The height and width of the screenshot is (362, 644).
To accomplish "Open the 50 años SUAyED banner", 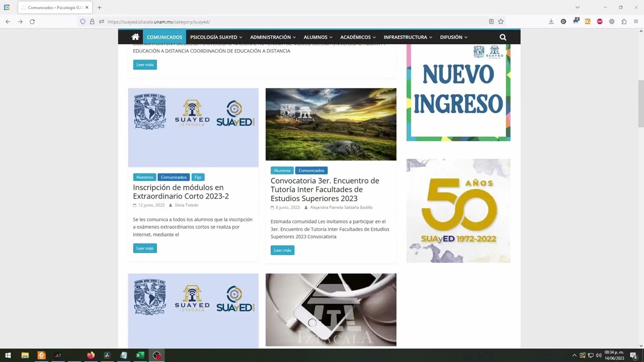I will click(458, 211).
